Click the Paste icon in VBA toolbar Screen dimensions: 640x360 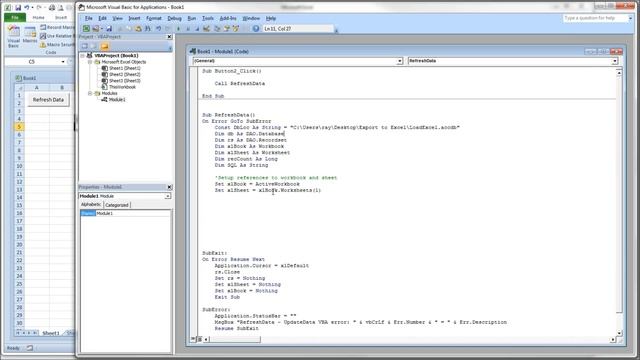coord(138,29)
